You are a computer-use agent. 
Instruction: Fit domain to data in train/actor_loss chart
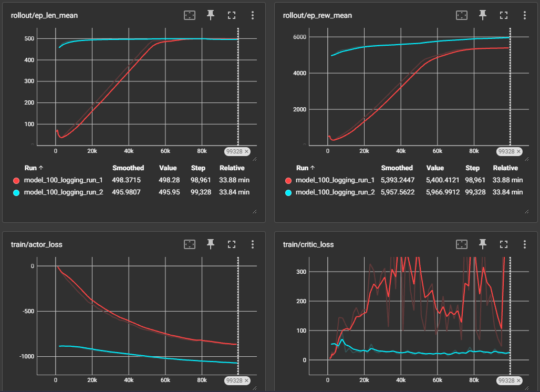(190, 244)
